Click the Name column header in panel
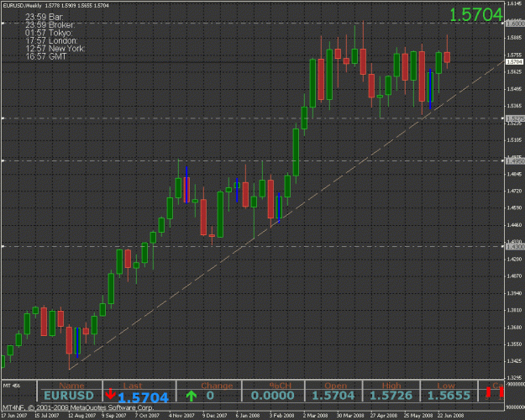The image size is (525, 420). pyautogui.click(x=71, y=386)
